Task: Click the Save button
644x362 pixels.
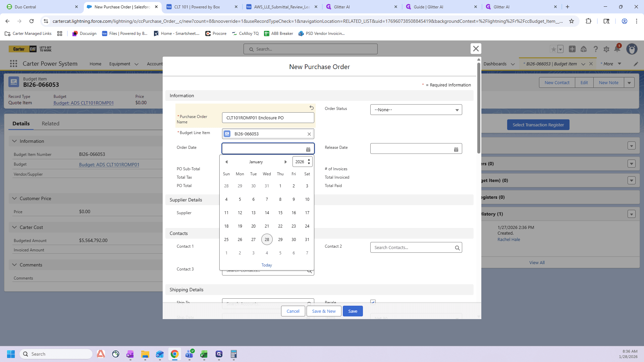Action: [353, 311]
